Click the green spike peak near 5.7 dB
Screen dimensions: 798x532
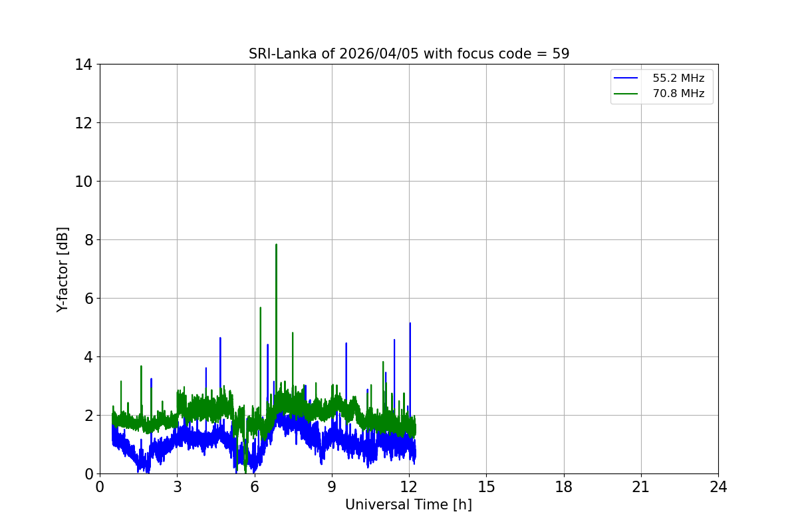(260, 307)
